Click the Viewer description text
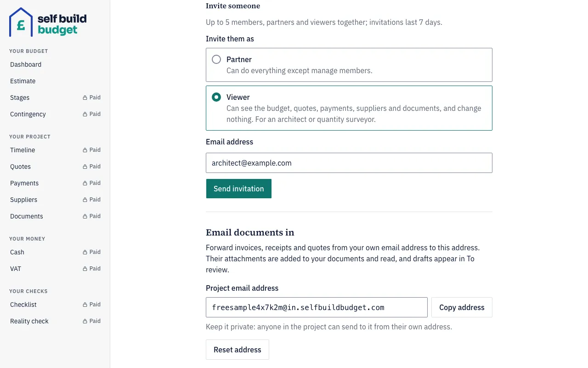 [x=354, y=114]
